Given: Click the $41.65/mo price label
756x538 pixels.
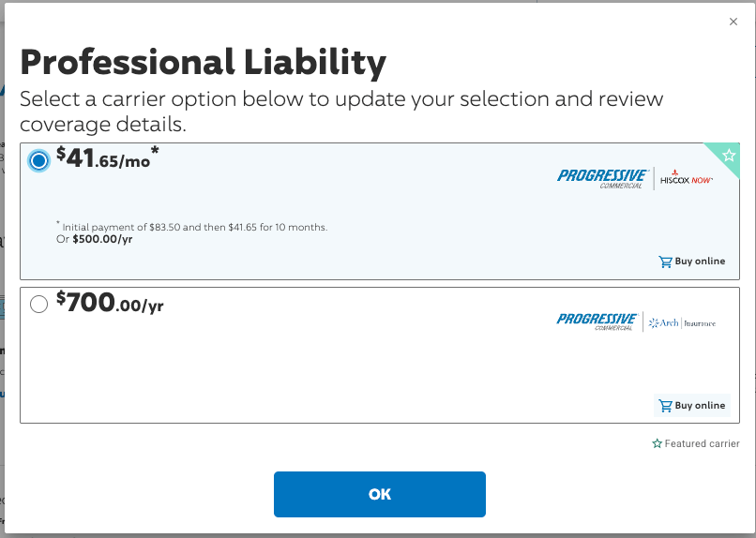Looking at the screenshot, I should pyautogui.click(x=107, y=158).
